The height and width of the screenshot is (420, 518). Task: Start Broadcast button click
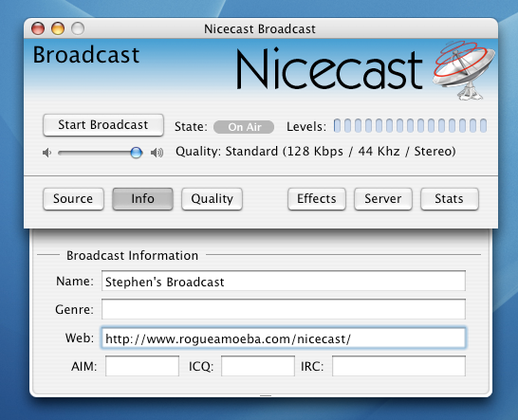[x=103, y=125]
